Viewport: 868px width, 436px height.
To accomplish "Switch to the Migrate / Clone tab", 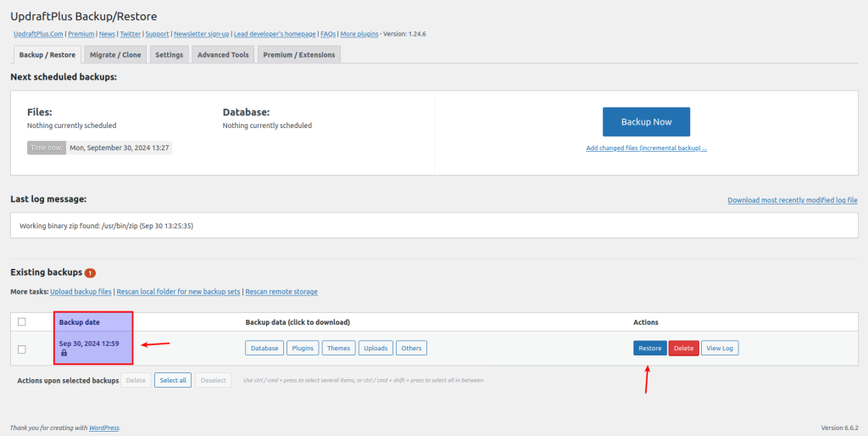I will (115, 55).
